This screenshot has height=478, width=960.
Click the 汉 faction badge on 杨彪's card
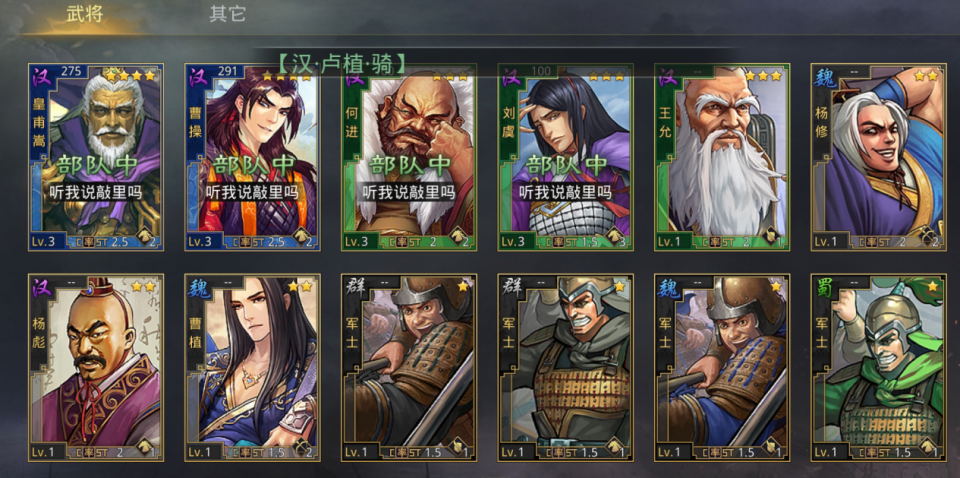click(x=42, y=287)
